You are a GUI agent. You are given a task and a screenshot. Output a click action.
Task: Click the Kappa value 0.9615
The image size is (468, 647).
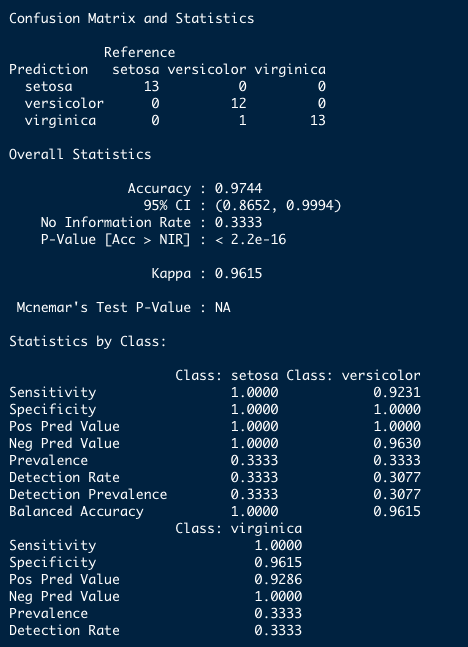[238, 274]
